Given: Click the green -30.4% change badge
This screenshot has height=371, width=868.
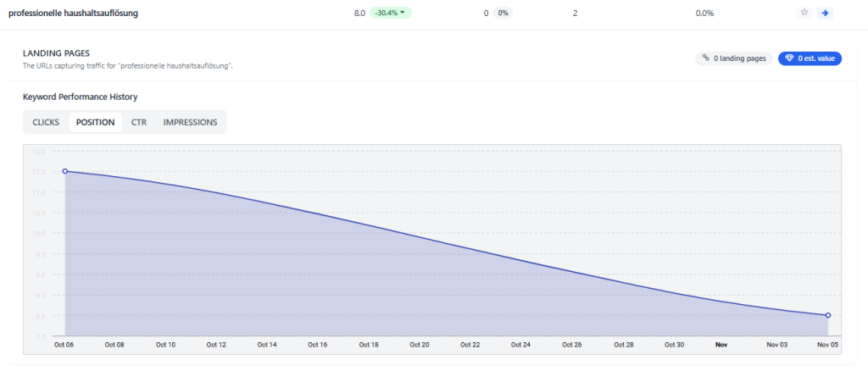Looking at the screenshot, I should 390,14.
